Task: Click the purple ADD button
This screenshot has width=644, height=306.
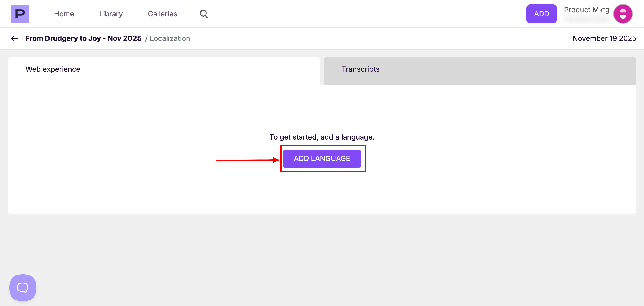Action: (541, 14)
